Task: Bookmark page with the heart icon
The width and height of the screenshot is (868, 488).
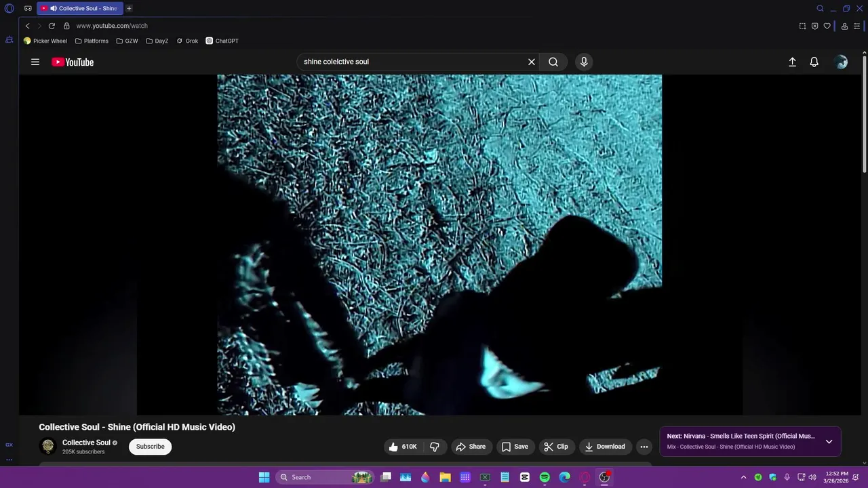Action: coord(827,26)
